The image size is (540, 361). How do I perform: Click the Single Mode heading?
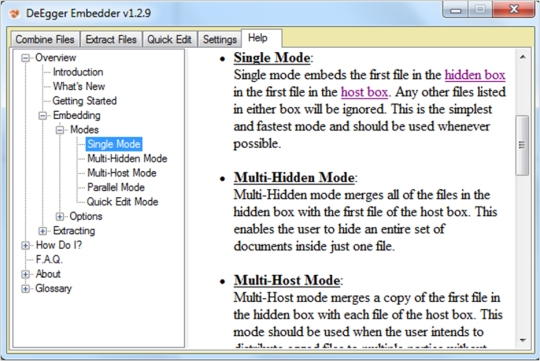[x=272, y=58]
